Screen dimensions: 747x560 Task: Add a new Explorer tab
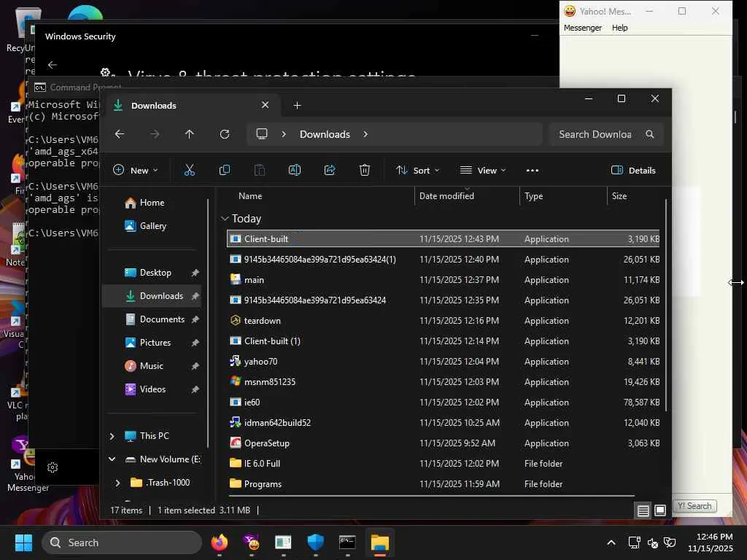[x=297, y=105]
